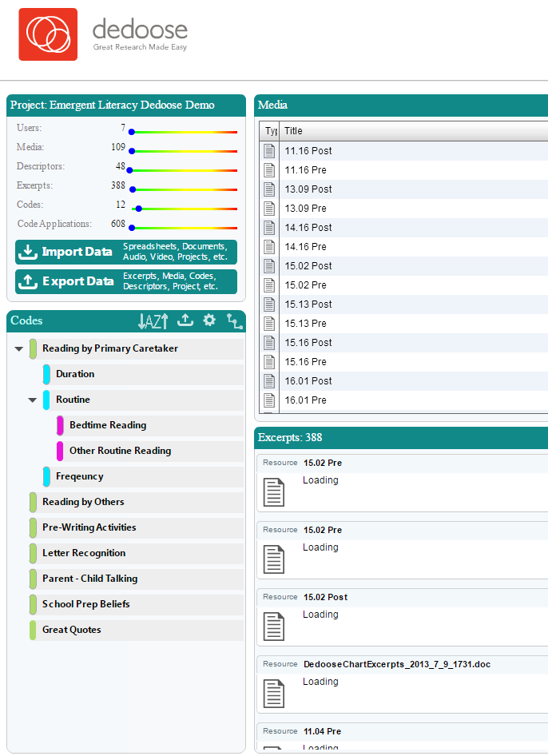Click document icon for 11.16 Post
This screenshot has height=756, width=548.
[x=269, y=151]
